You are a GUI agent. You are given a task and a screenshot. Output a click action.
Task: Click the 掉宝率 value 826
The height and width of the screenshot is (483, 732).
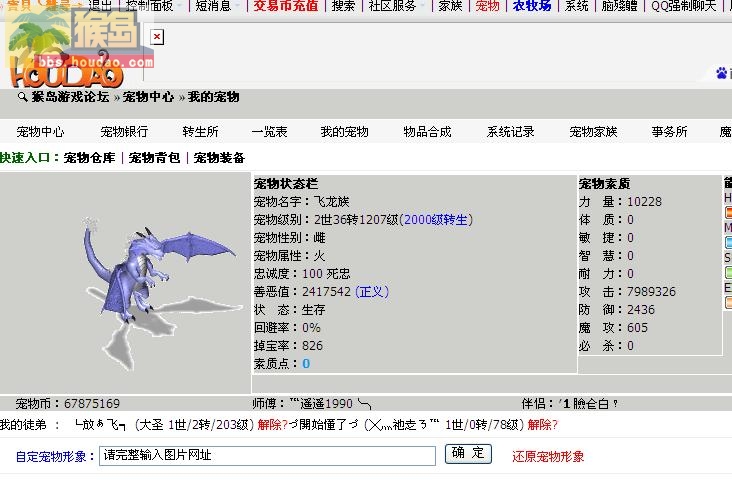(312, 346)
